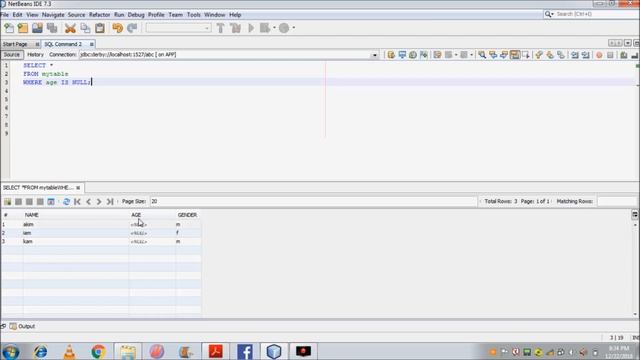Click the Shift Line Right icon

[586, 55]
